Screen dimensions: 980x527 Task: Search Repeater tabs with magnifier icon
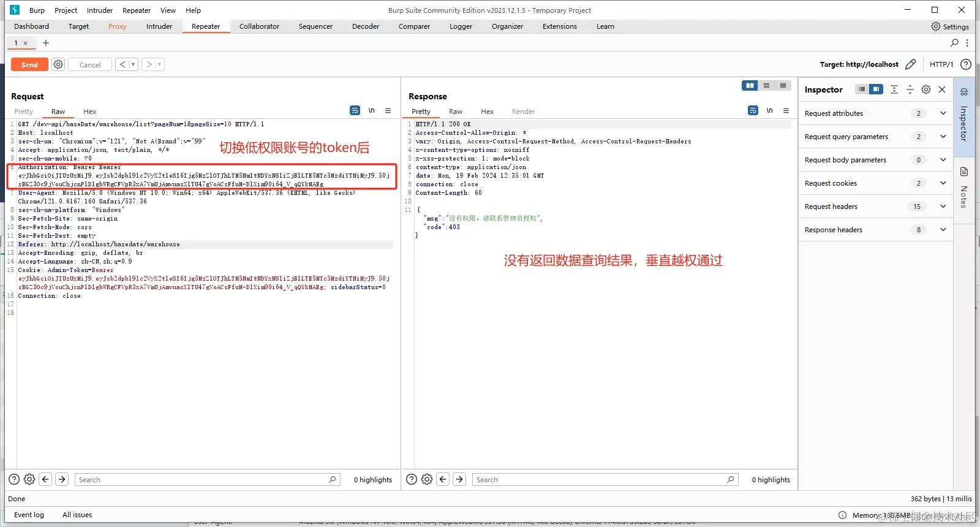pyautogui.click(x=954, y=43)
